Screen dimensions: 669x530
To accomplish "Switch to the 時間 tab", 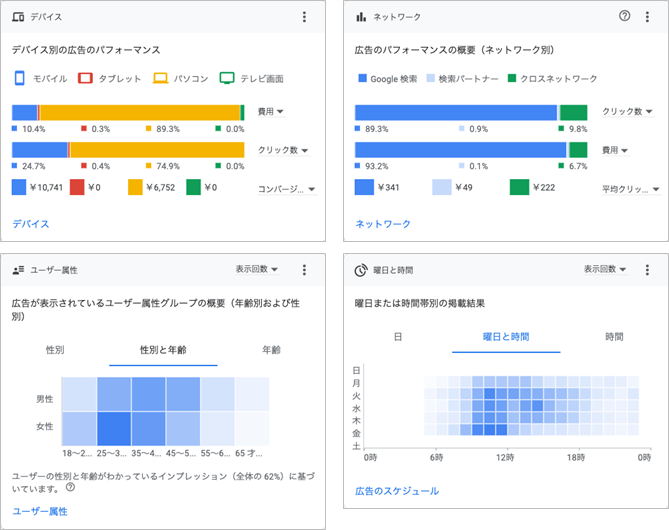I will [614, 337].
